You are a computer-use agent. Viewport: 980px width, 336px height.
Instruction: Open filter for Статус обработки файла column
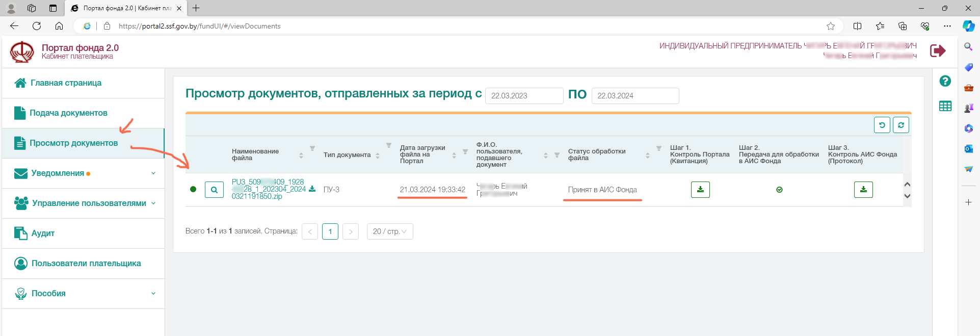pyautogui.click(x=658, y=148)
